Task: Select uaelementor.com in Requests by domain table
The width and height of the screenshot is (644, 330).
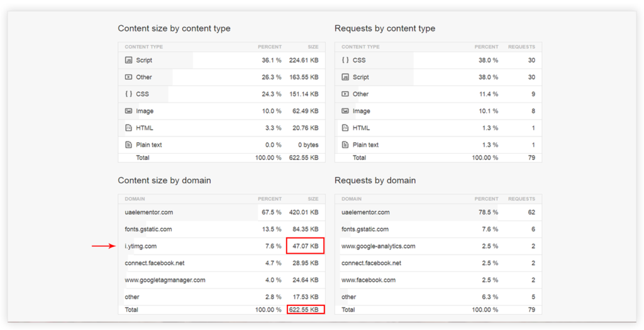Action: (365, 212)
